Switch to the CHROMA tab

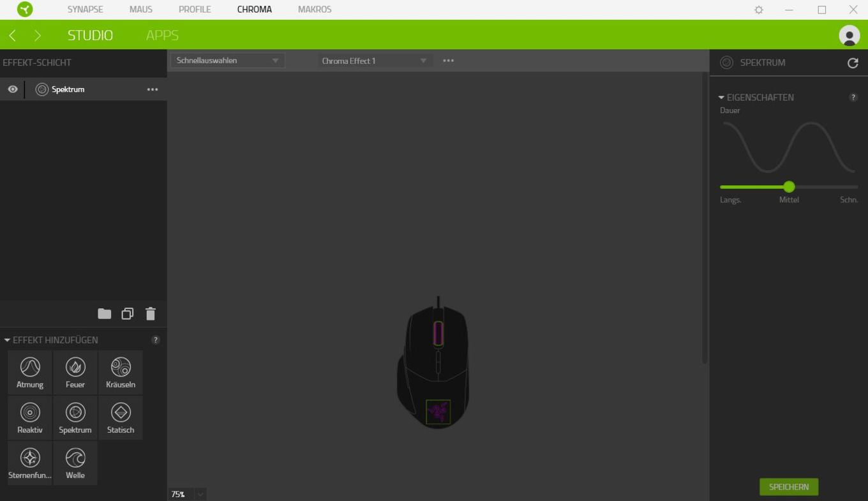coord(254,10)
